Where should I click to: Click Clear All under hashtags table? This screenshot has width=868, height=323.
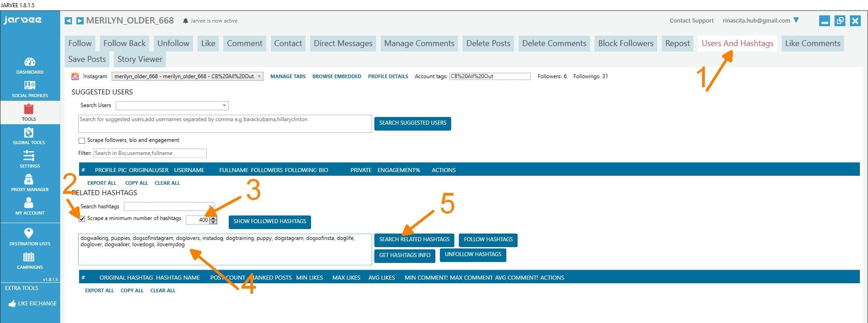[x=163, y=290]
